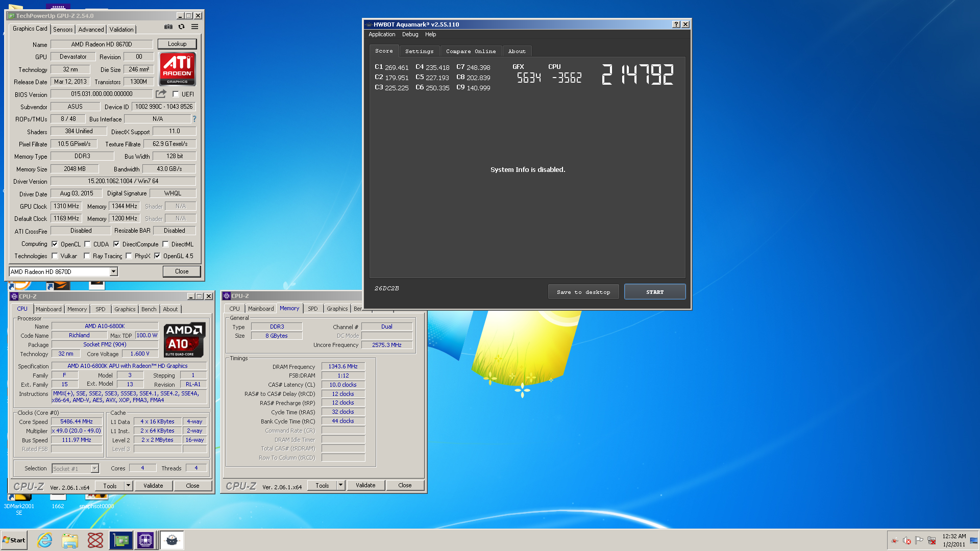The image size is (980, 551).
Task: Expand the Socket #1 selection dropdown
Action: point(94,468)
